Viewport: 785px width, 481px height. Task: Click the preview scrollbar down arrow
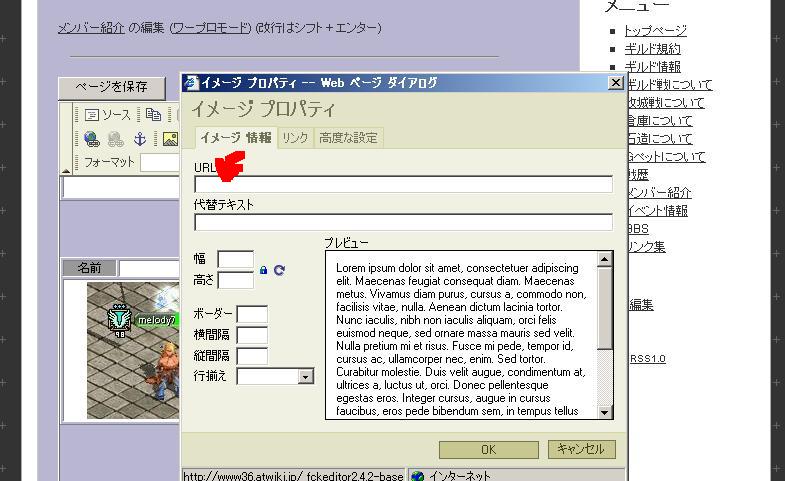pyautogui.click(x=605, y=412)
